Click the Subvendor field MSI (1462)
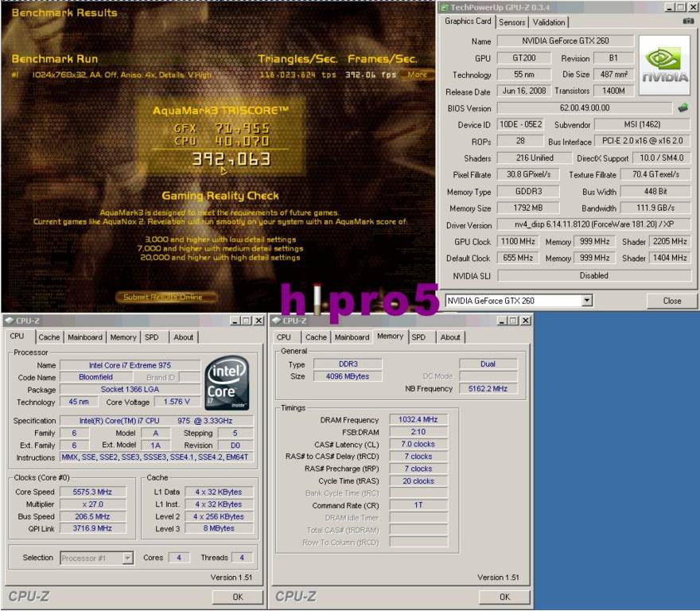This screenshot has width=700, height=611. pos(643,125)
